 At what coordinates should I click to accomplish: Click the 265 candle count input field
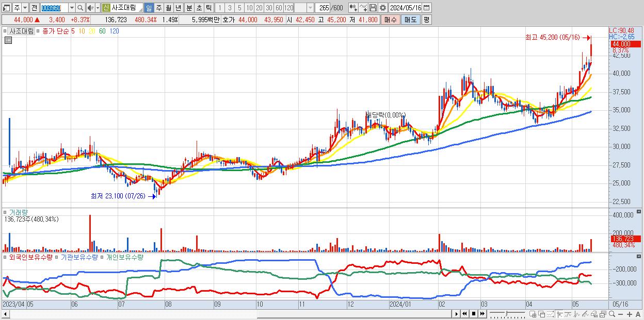pos(323,8)
